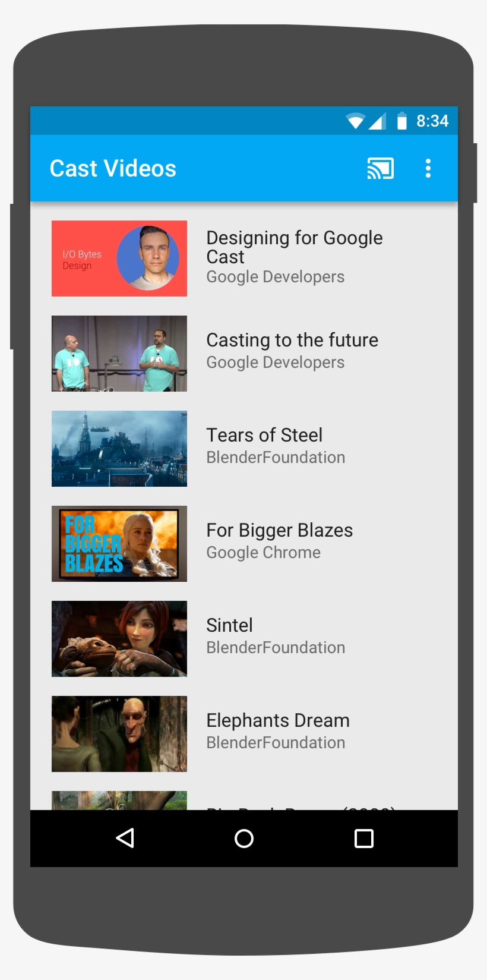Tap the Cast icon in the toolbar

[380, 169]
